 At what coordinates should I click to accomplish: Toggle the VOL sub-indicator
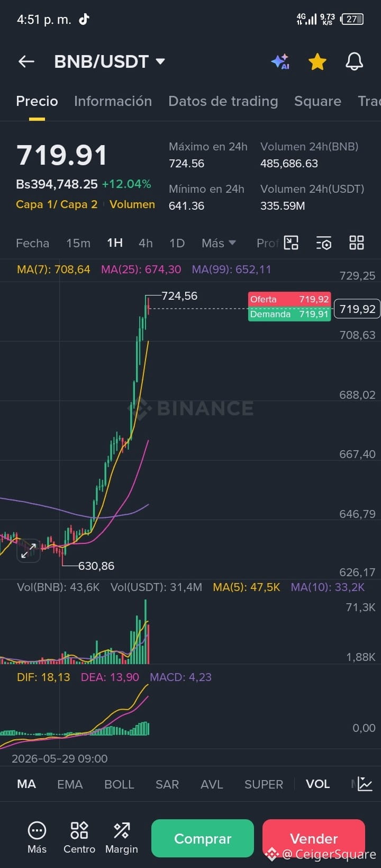pyautogui.click(x=317, y=784)
